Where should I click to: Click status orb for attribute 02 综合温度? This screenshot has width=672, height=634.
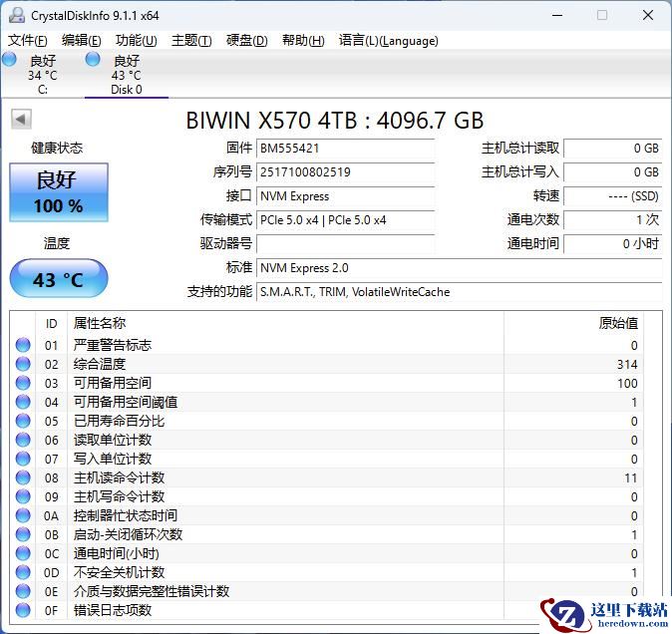(x=23, y=364)
